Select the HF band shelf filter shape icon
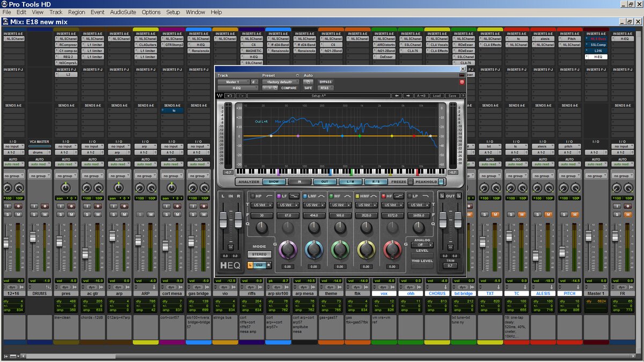 tap(399, 196)
